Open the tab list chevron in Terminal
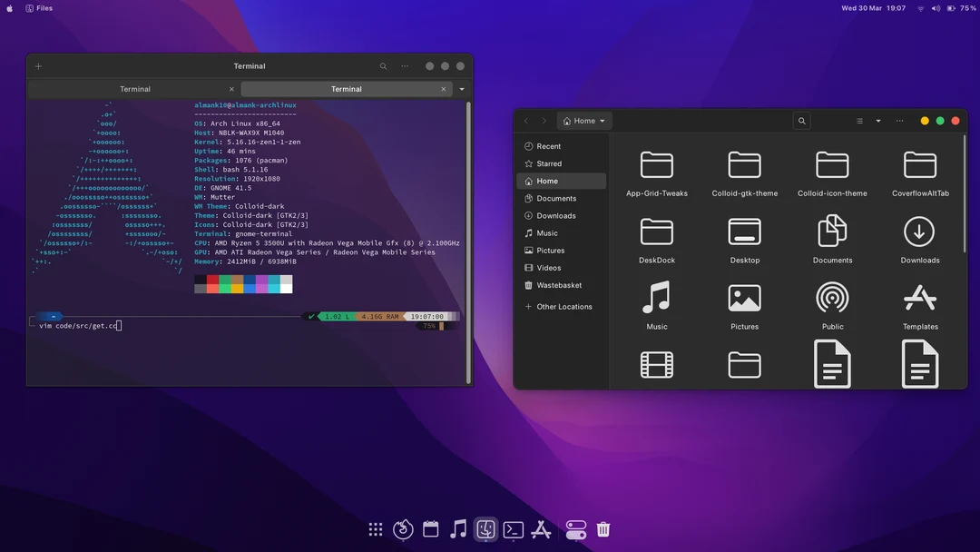The image size is (980, 552). (461, 88)
